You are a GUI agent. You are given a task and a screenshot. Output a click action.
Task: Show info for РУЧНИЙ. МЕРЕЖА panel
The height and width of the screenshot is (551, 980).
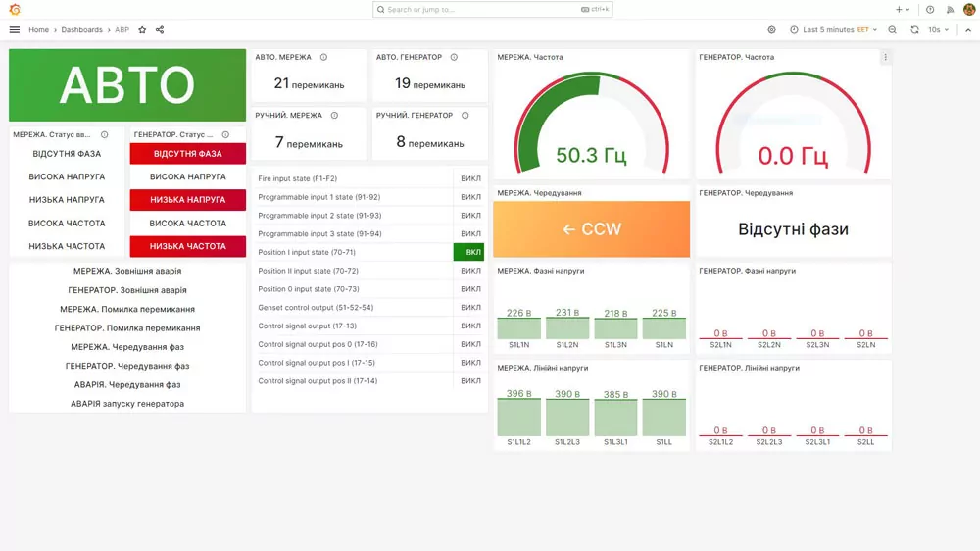[x=334, y=115]
